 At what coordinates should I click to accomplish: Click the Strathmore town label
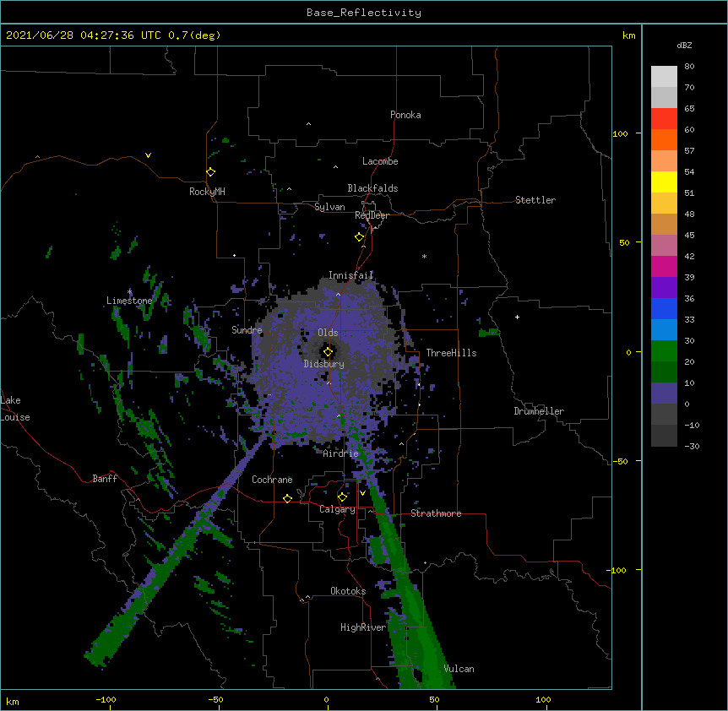(x=436, y=513)
